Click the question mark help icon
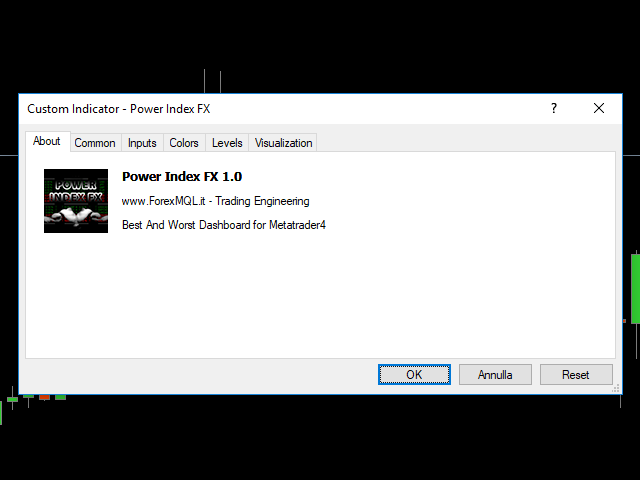 point(553,109)
